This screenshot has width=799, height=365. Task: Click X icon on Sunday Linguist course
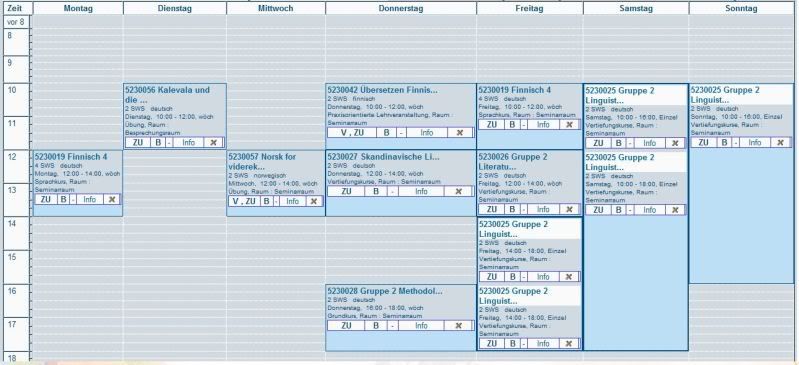[x=780, y=142]
